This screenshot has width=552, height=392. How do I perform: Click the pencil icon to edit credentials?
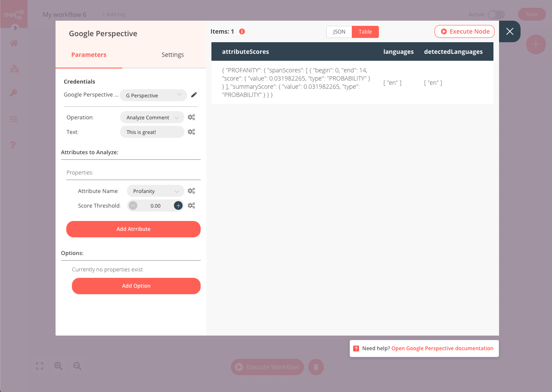[194, 95]
